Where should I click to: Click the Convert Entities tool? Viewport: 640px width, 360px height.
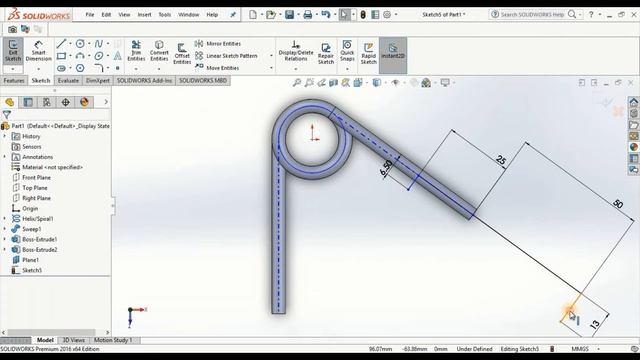click(x=159, y=51)
